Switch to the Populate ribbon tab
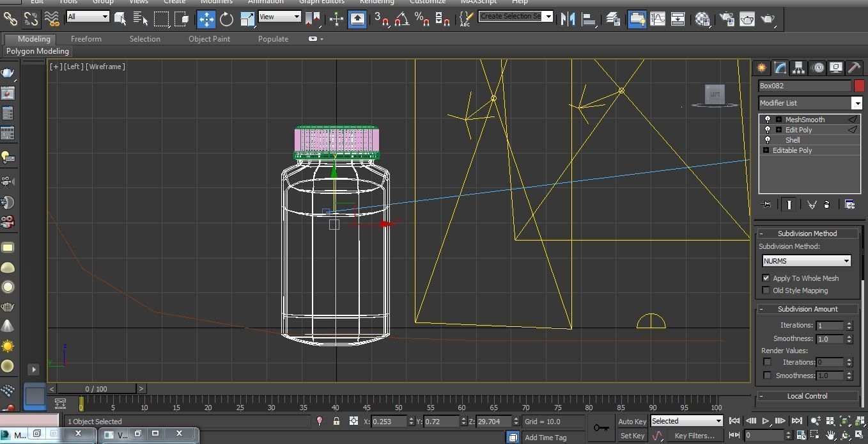This screenshot has height=444, width=868. click(x=273, y=39)
